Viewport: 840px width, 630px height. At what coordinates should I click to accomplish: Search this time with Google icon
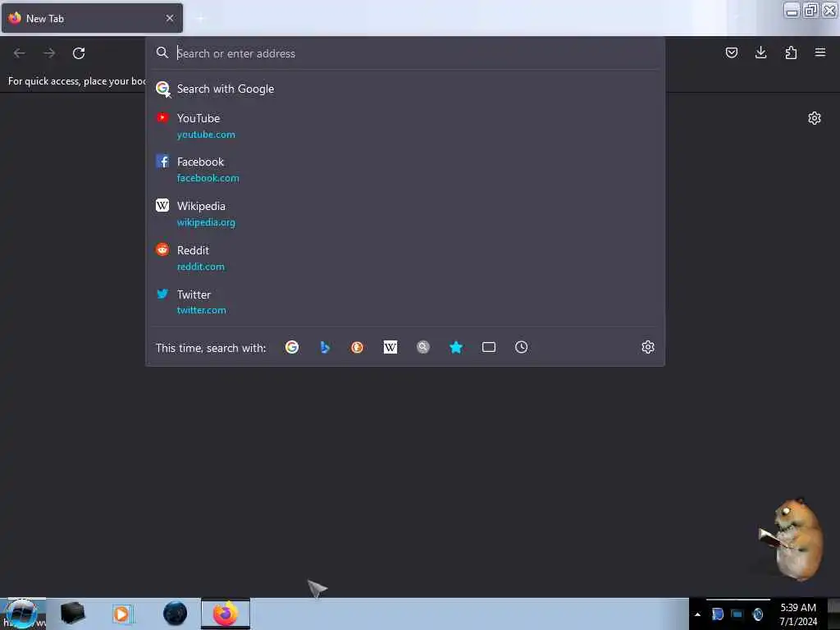point(292,347)
